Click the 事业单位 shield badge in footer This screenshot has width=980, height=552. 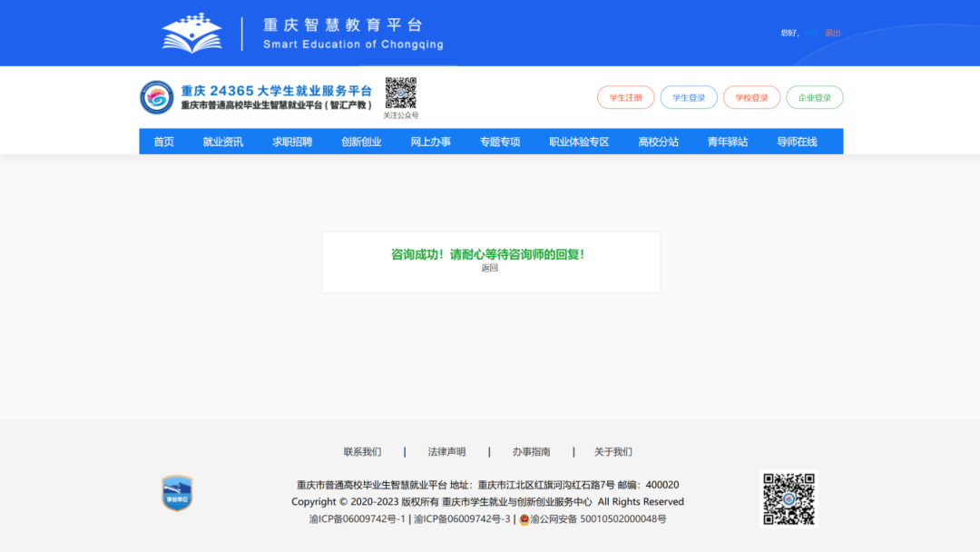point(177,493)
